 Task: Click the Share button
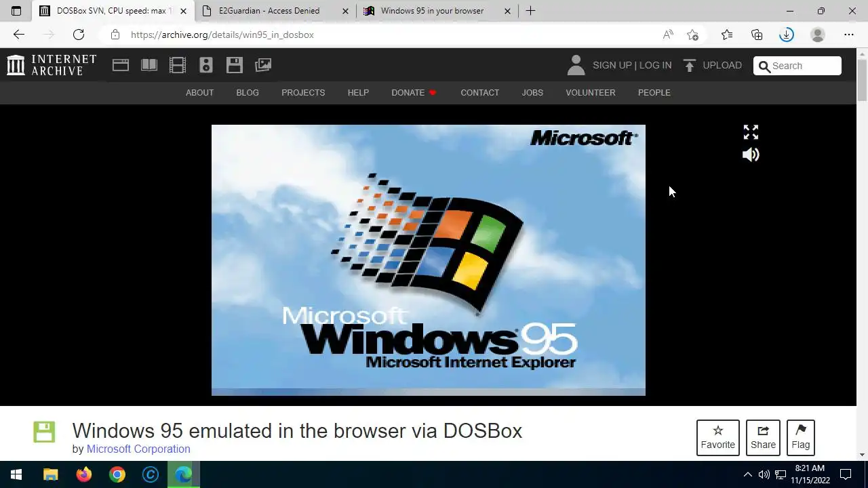(763, 437)
